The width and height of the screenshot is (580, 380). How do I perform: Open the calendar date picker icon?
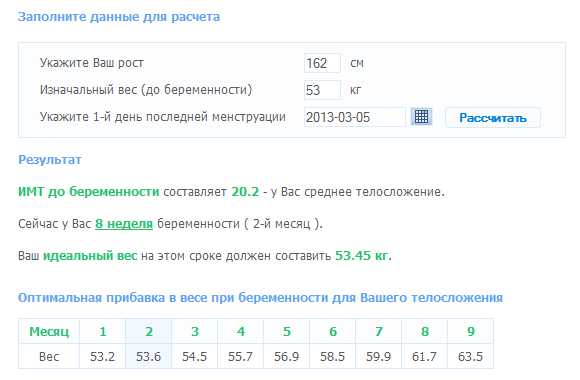(421, 117)
